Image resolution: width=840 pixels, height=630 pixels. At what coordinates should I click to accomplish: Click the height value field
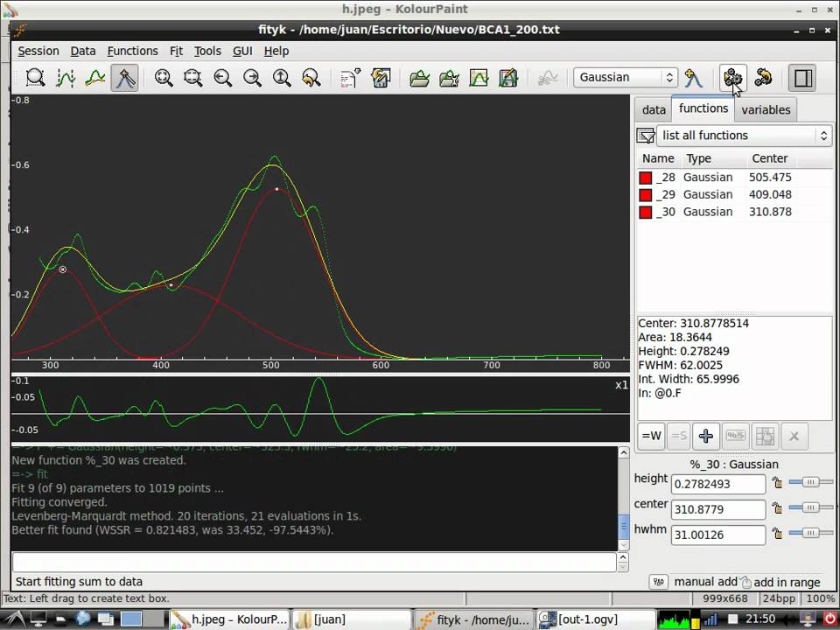[718, 484]
